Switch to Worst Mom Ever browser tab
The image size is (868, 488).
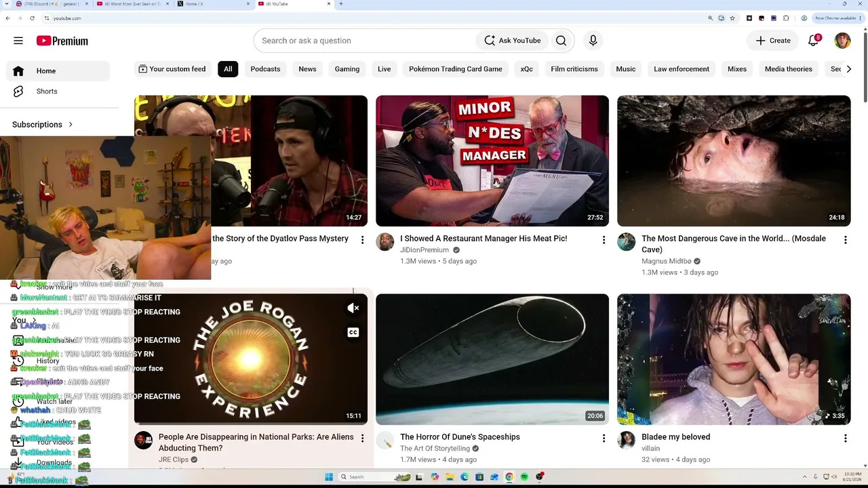[x=132, y=4]
